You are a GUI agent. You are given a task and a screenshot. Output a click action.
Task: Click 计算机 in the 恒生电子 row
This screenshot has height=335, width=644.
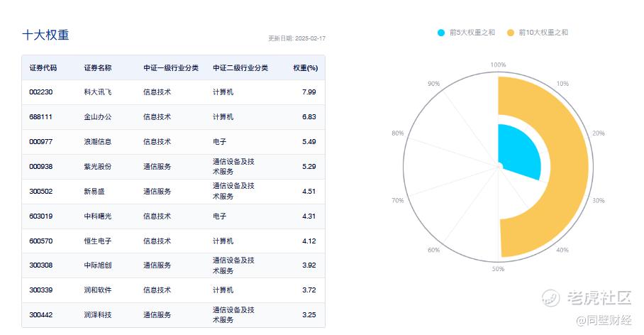coord(223,241)
